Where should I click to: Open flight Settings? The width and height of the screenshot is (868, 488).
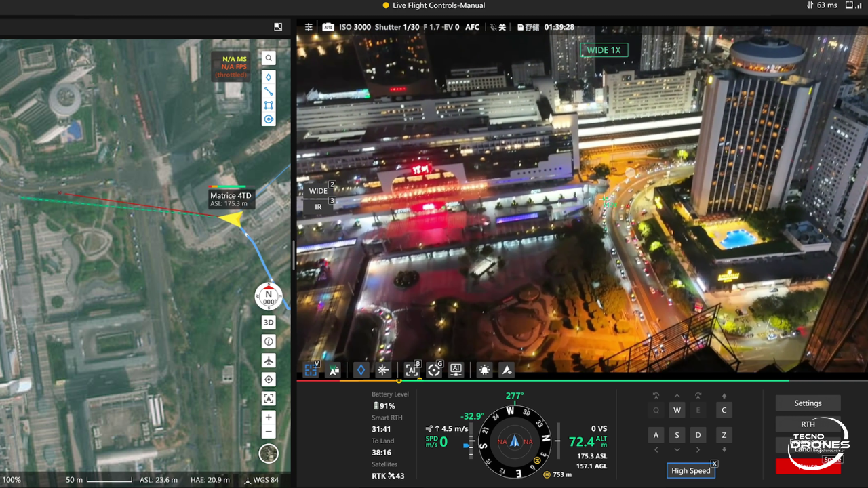[x=808, y=403]
